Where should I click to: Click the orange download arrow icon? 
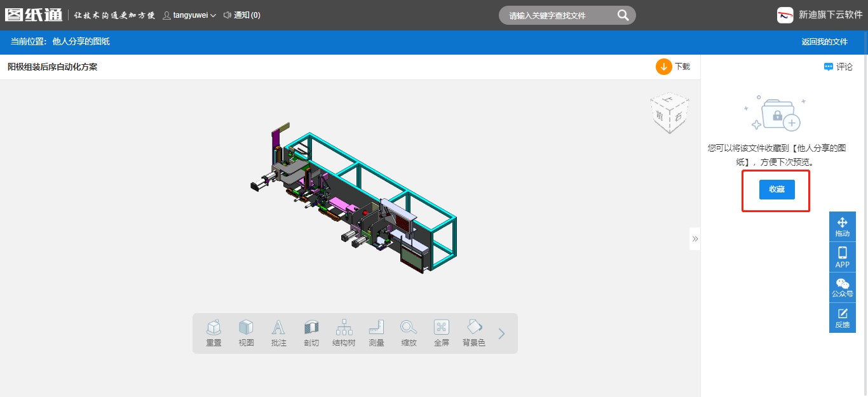663,66
